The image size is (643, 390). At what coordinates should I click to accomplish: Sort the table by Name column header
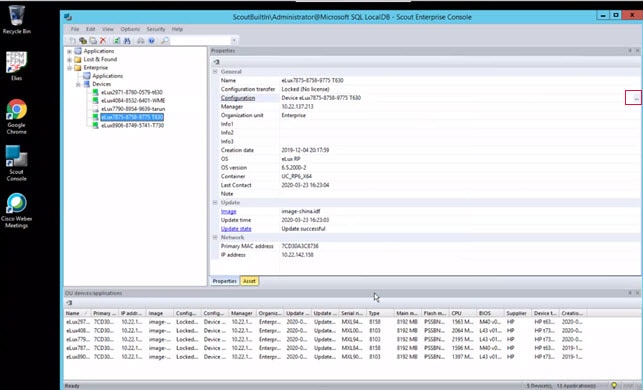77,313
